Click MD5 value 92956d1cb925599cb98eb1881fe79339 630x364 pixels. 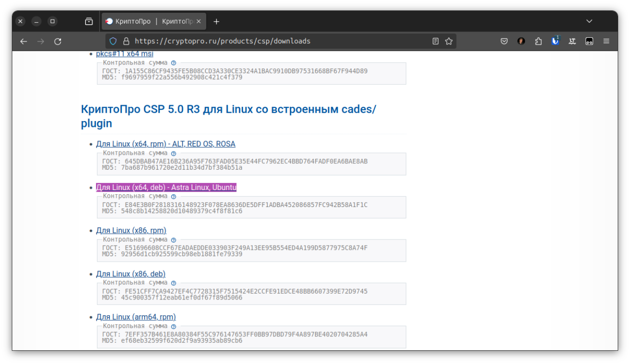pos(182,254)
